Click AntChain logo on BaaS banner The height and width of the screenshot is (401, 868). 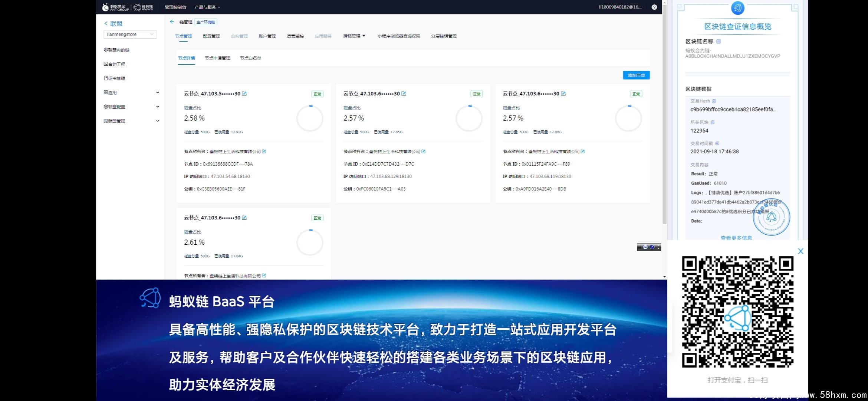pos(150,298)
